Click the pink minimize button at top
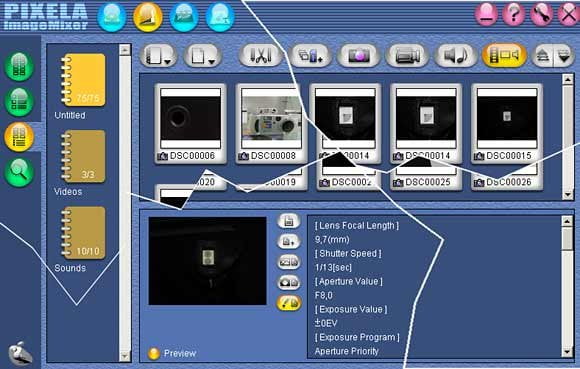Viewport: 580px width, 369px height. pos(486,14)
